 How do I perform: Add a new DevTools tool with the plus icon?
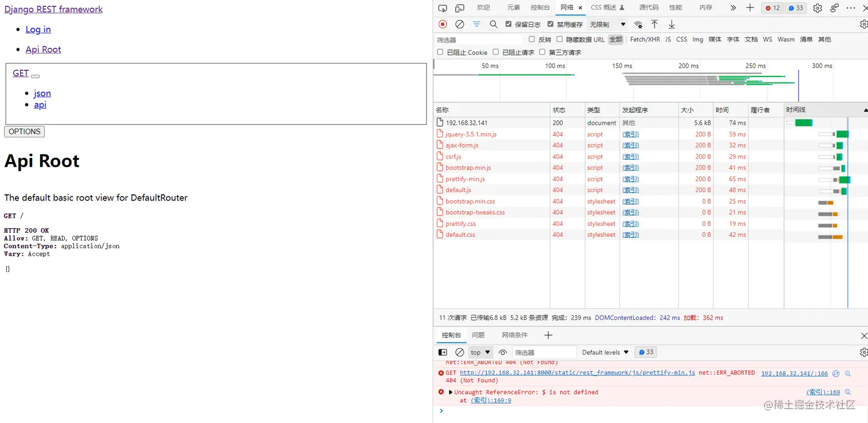tap(750, 8)
